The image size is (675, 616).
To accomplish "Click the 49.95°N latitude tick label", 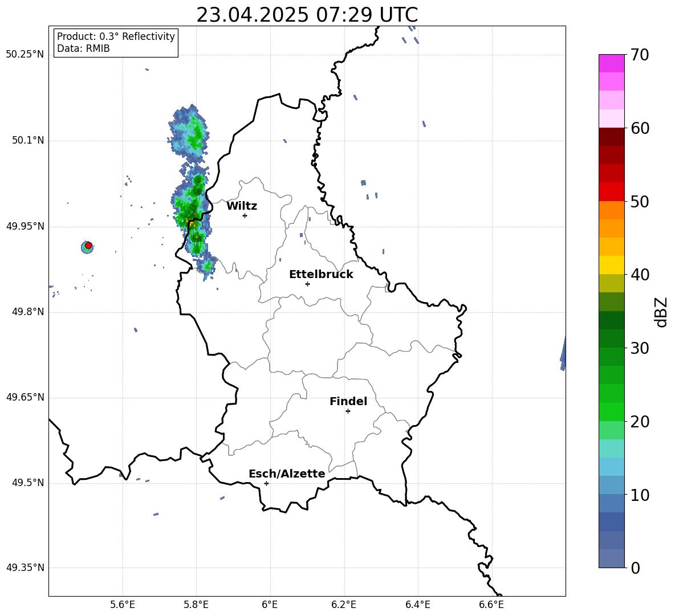I will (x=25, y=226).
